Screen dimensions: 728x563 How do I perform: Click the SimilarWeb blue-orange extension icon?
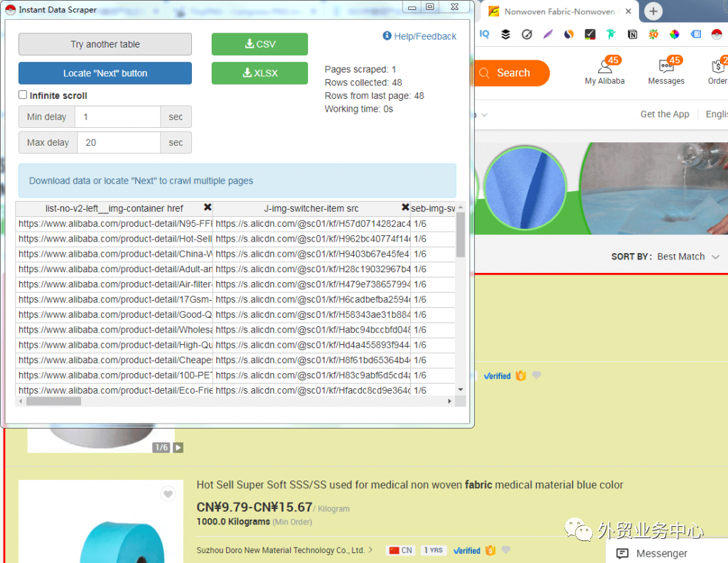pos(569,34)
